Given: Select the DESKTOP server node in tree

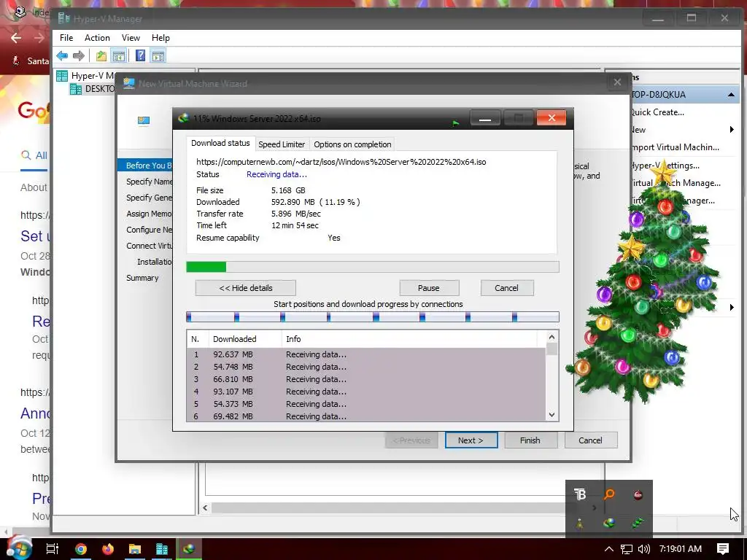Looking at the screenshot, I should click(93, 89).
